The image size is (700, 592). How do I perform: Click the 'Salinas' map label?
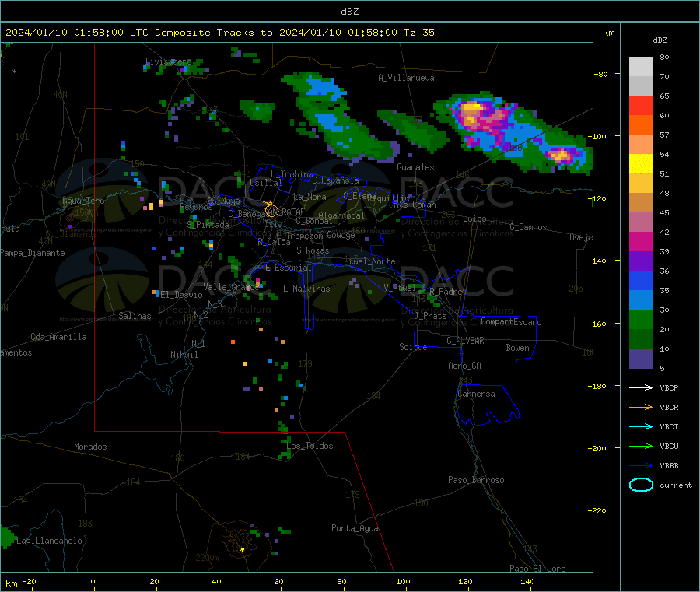point(135,316)
